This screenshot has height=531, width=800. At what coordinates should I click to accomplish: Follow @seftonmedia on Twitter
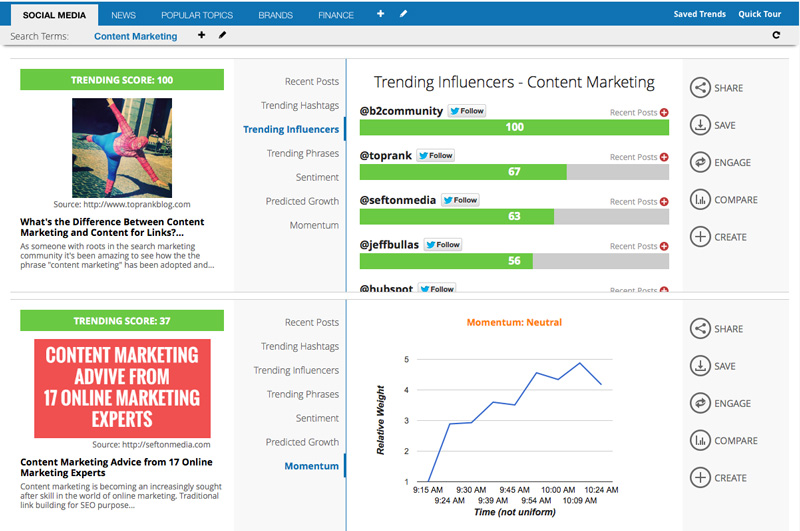[x=460, y=200]
